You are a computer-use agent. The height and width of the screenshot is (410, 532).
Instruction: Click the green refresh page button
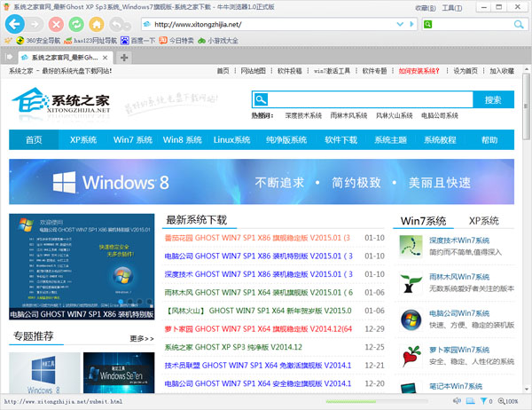(x=77, y=24)
